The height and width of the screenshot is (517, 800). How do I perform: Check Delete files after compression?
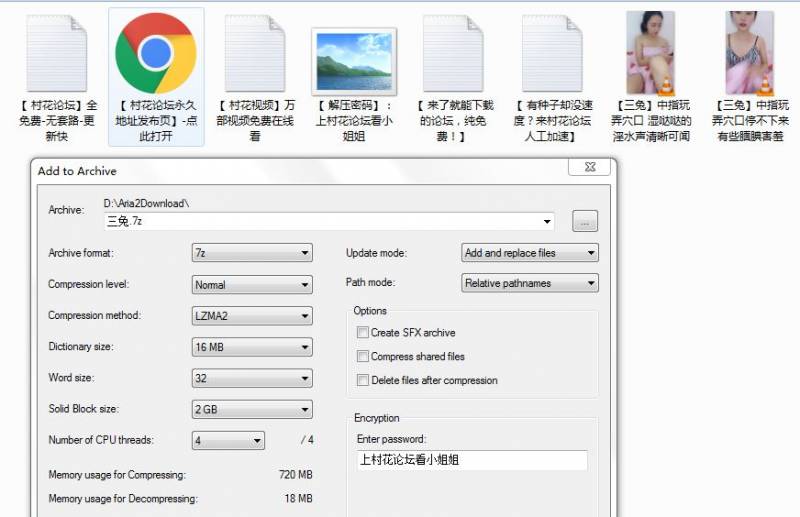[363, 380]
